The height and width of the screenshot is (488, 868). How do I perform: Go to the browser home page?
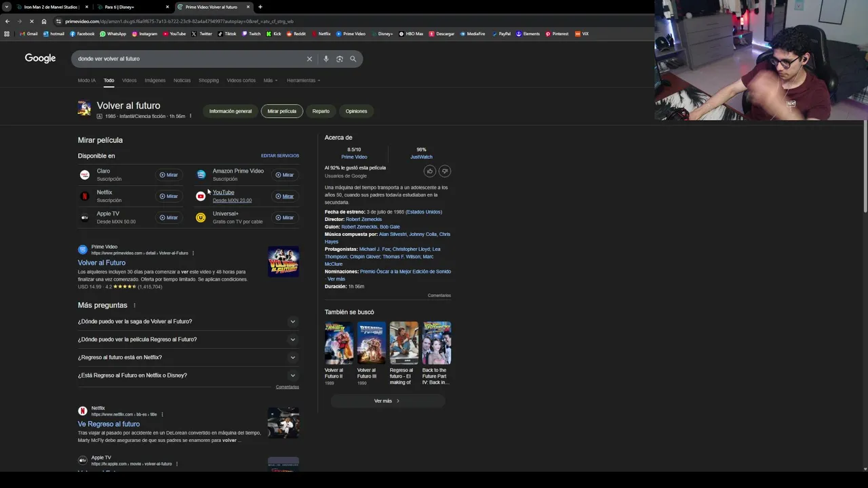pyautogui.click(x=44, y=21)
